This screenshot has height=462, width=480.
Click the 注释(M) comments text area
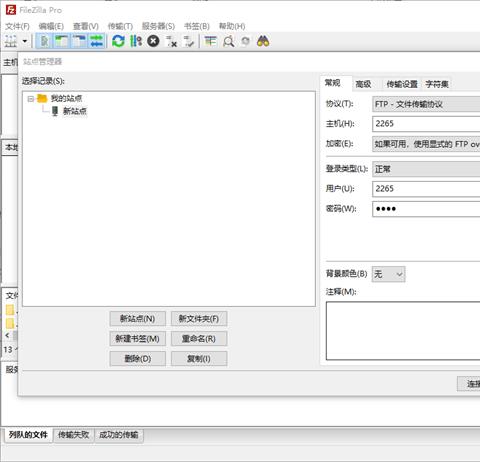(403, 331)
